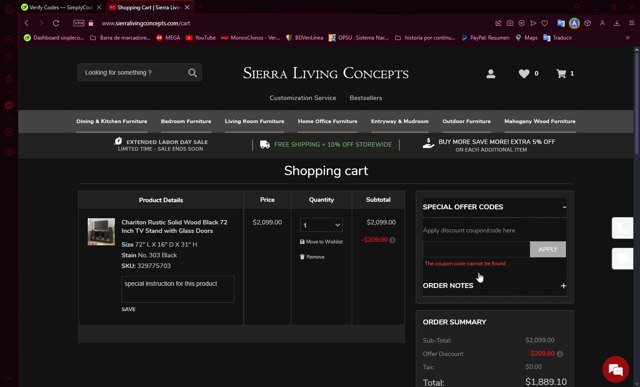This screenshot has width=640, height=387.
Task: Click the browser address bar URL
Action: (x=146, y=23)
